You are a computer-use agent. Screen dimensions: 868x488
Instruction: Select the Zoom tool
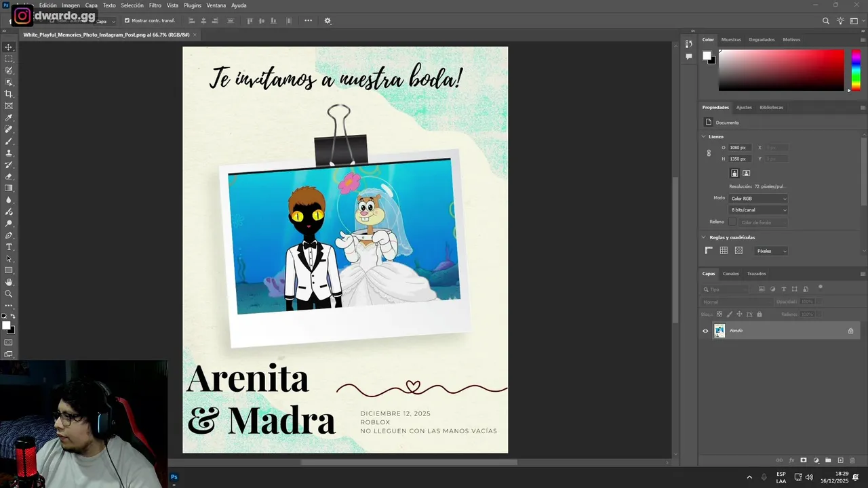(x=9, y=294)
